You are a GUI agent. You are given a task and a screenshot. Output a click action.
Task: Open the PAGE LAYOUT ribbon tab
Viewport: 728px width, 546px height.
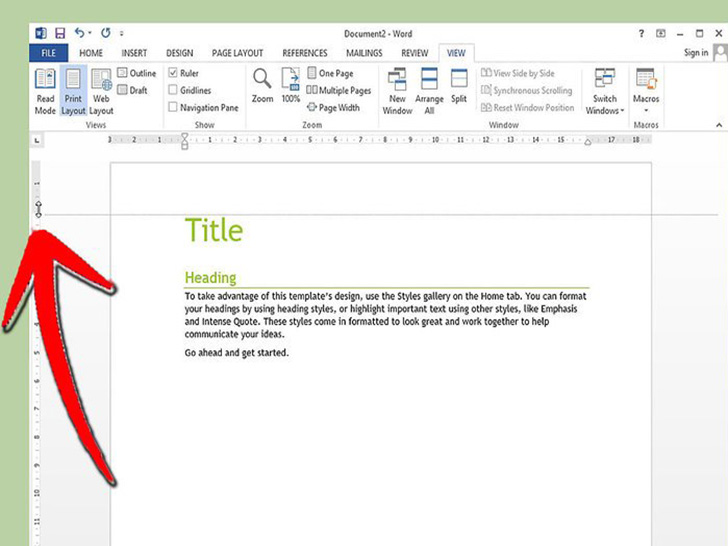pos(237,53)
